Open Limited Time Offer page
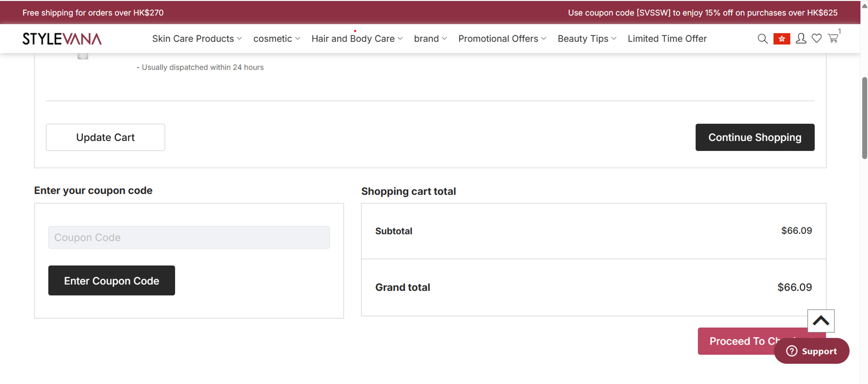 click(x=667, y=39)
